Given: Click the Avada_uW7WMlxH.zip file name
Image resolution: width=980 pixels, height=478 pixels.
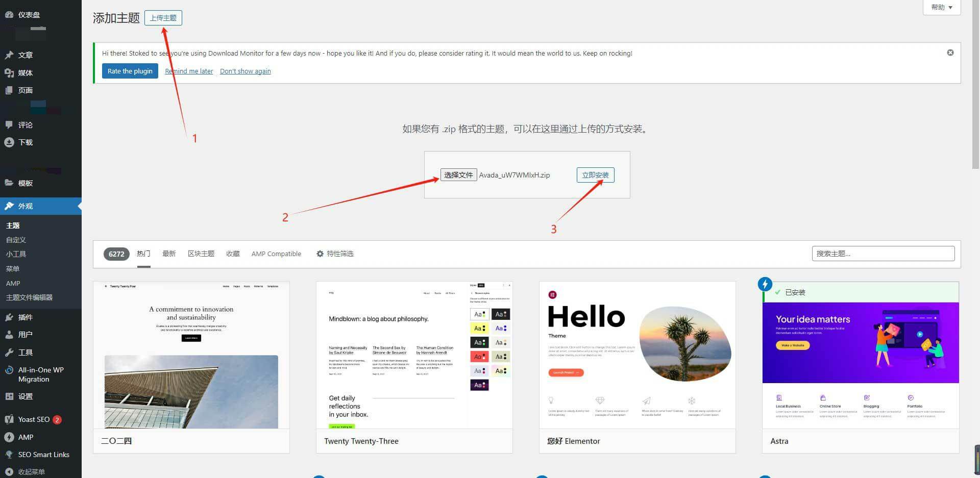Looking at the screenshot, I should 514,175.
